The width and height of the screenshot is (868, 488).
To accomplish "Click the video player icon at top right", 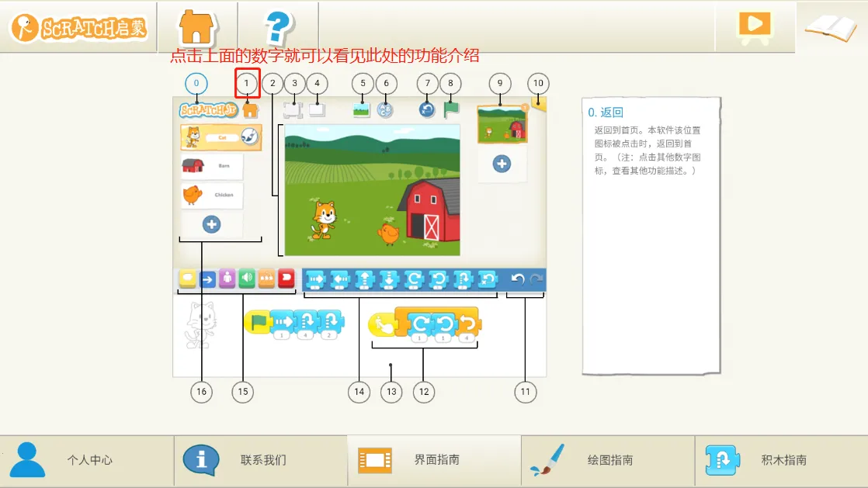I will (754, 24).
